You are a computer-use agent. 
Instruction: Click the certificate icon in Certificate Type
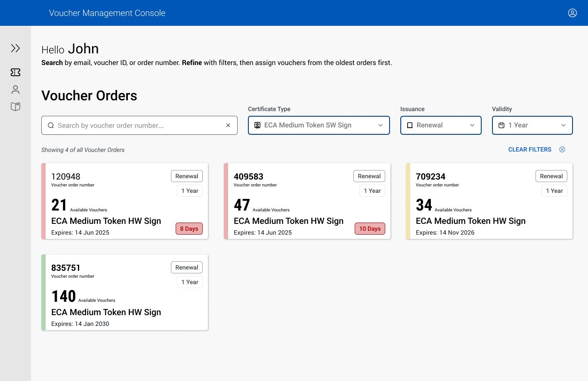[257, 125]
